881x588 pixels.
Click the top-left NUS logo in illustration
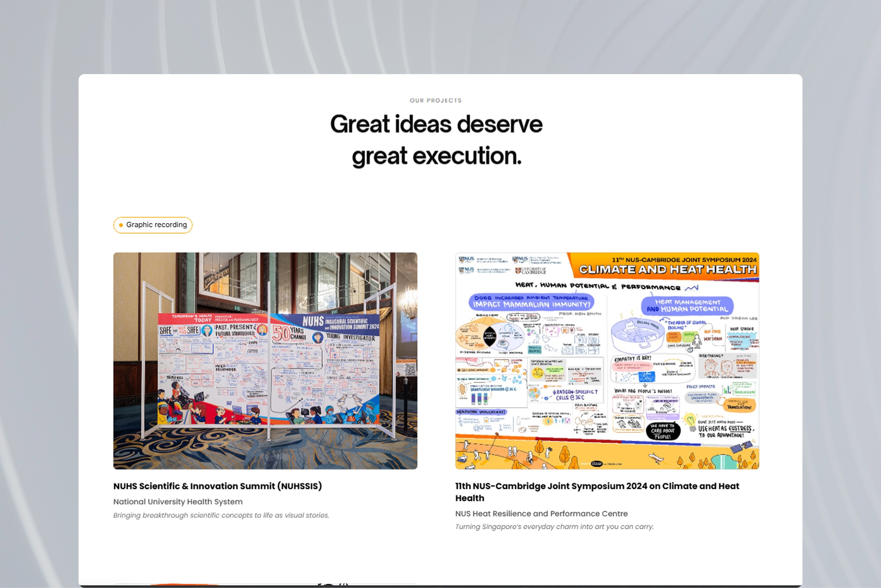point(467,259)
